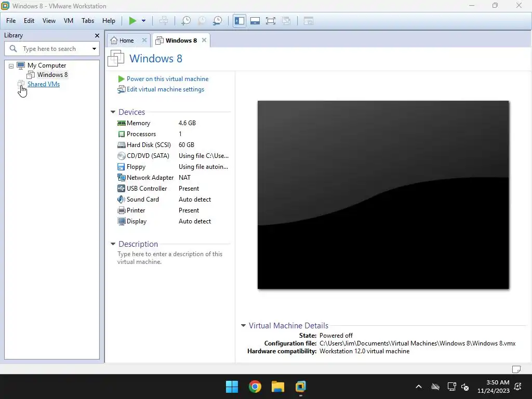Click the message log icon in status bar
This screenshot has height=399, width=532.
(516, 369)
